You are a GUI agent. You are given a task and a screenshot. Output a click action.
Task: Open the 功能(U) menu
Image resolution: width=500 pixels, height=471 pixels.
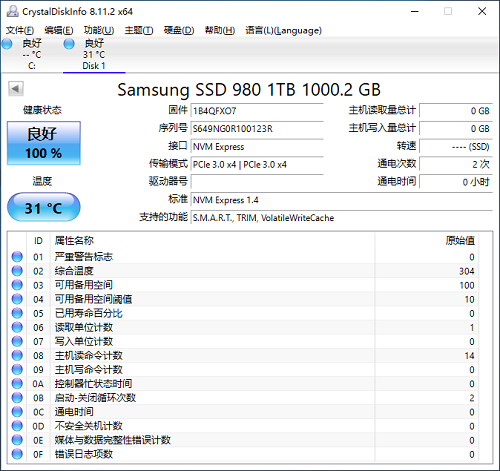tap(99, 30)
